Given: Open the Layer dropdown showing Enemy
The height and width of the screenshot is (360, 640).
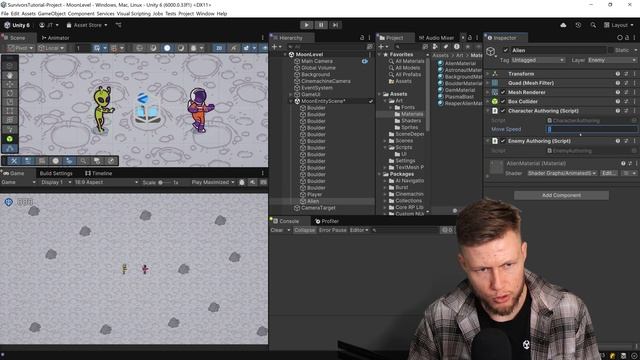Looking at the screenshot, I should pos(612,60).
